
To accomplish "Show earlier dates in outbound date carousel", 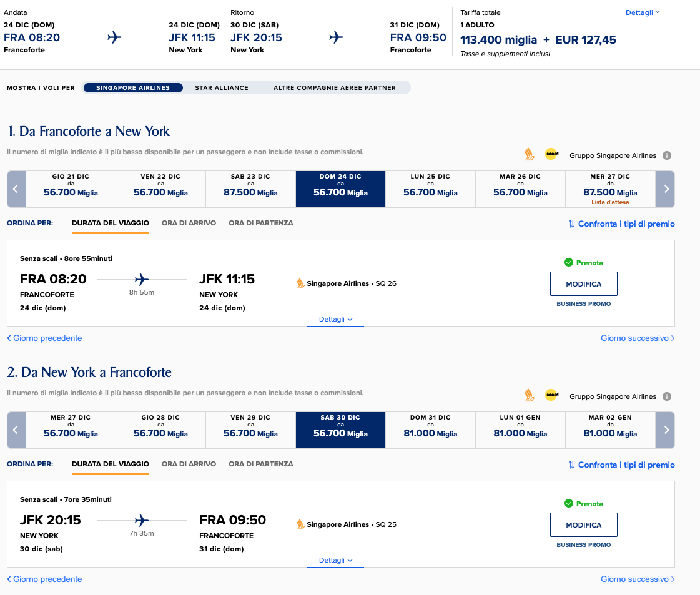I will (16, 189).
